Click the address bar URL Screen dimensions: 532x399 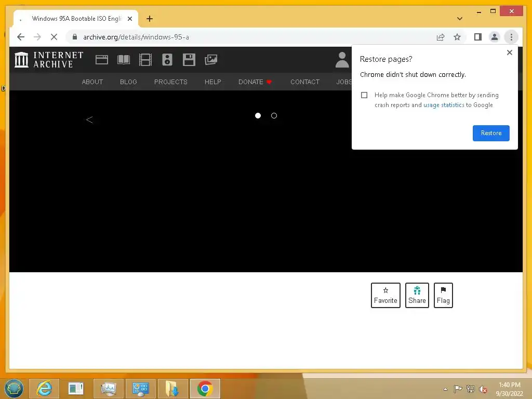[136, 37]
